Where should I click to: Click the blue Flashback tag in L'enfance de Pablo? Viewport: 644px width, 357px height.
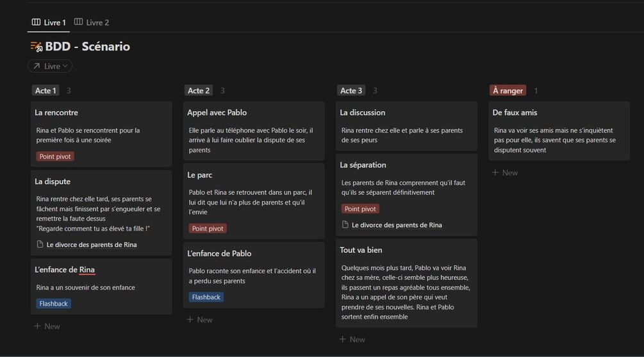tap(206, 297)
